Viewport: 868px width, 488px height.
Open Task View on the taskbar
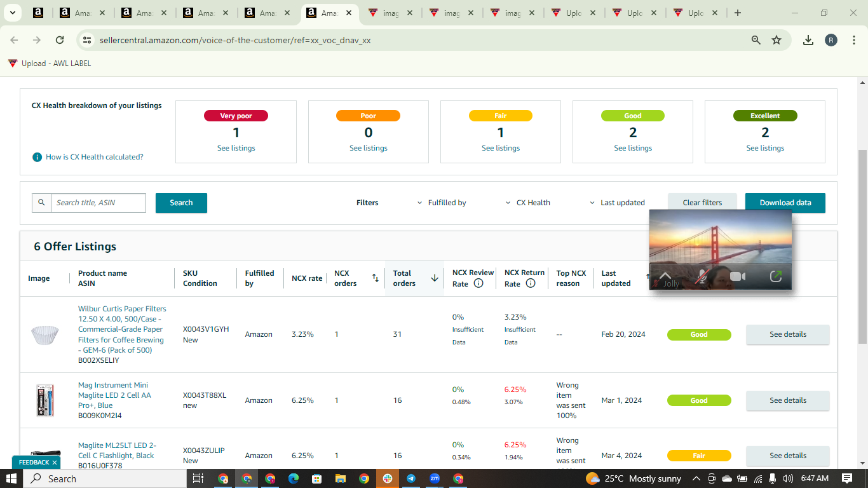(198, 478)
